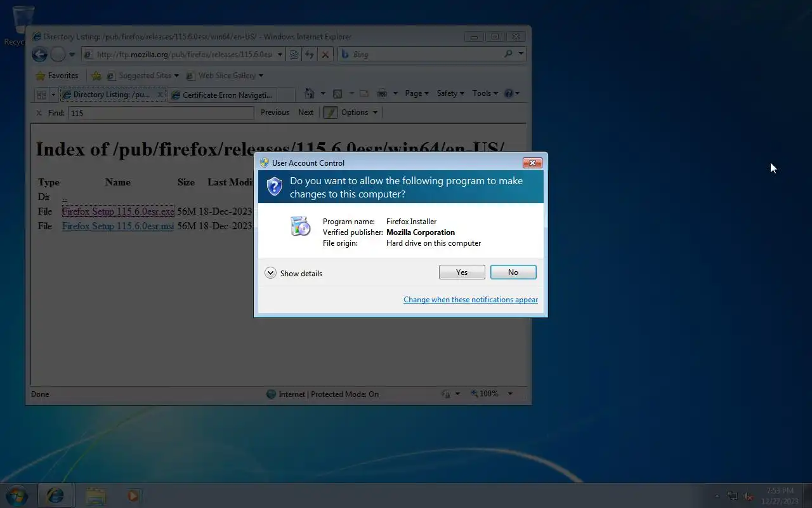Image resolution: width=812 pixels, height=508 pixels.
Task: Open Firefox Setup 115.6.0esr.msi link
Action: [118, 226]
